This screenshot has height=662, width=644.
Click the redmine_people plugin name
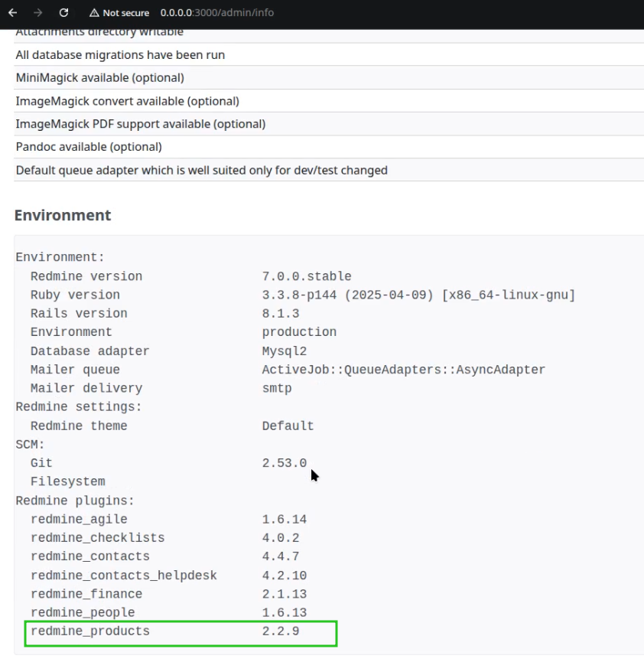83,612
